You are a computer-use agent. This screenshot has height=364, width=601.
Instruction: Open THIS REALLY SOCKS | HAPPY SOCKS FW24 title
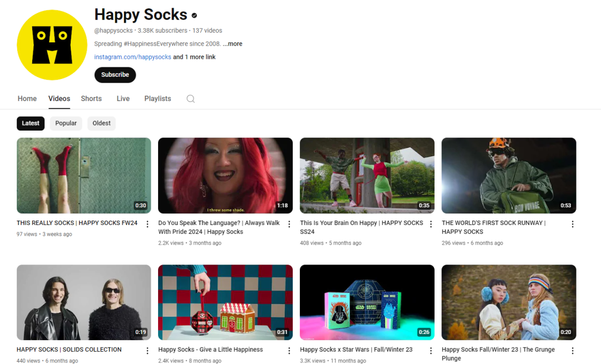tap(77, 223)
